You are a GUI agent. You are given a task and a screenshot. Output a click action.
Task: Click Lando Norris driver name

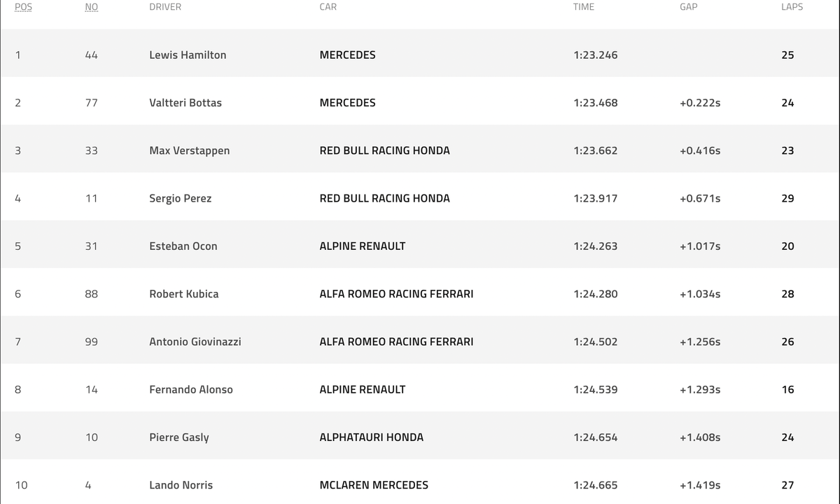181,485
